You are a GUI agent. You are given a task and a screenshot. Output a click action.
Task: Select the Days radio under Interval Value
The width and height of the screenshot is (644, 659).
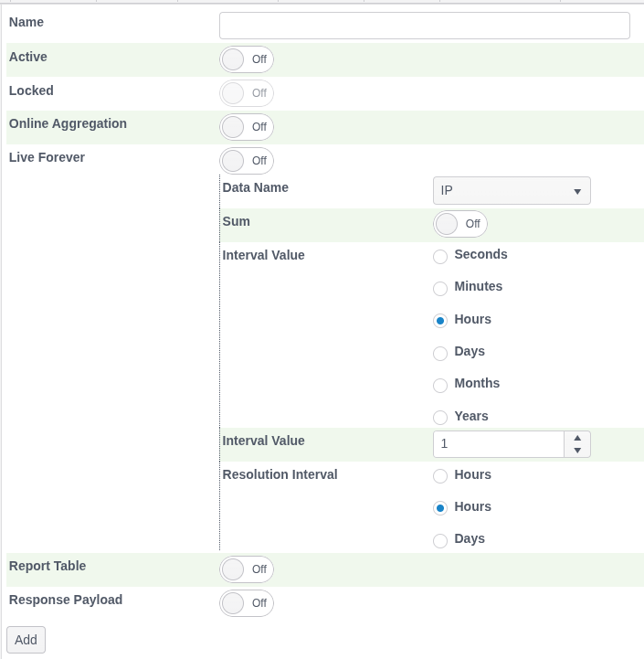[x=440, y=353]
